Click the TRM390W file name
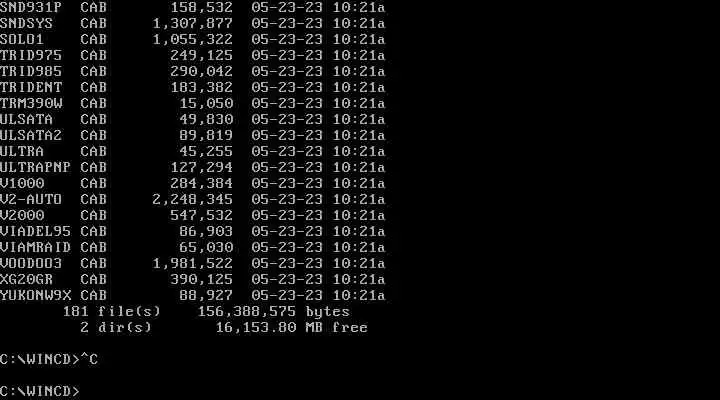Image resolution: width=720 pixels, height=400 pixels. [31, 103]
